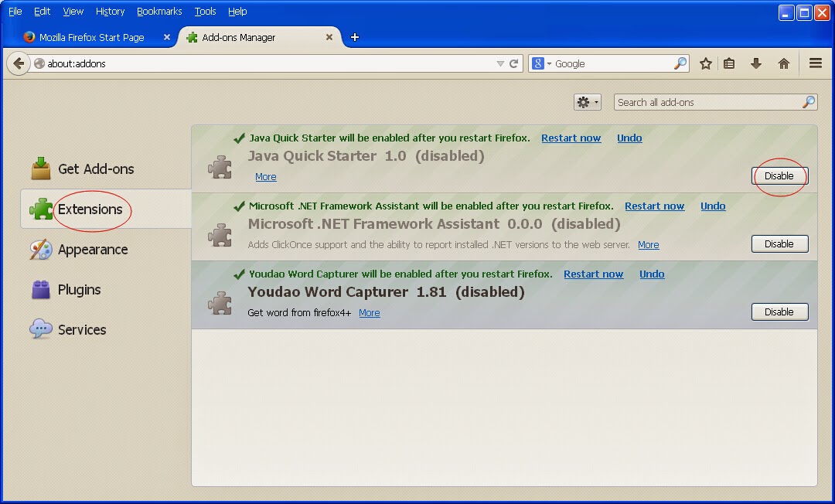Open the View menu
The height and width of the screenshot is (504, 835).
coord(73,11)
